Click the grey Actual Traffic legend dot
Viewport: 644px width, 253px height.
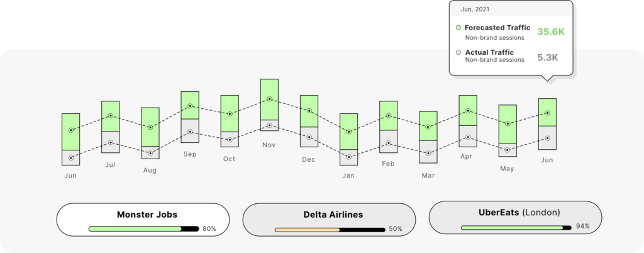click(x=458, y=52)
